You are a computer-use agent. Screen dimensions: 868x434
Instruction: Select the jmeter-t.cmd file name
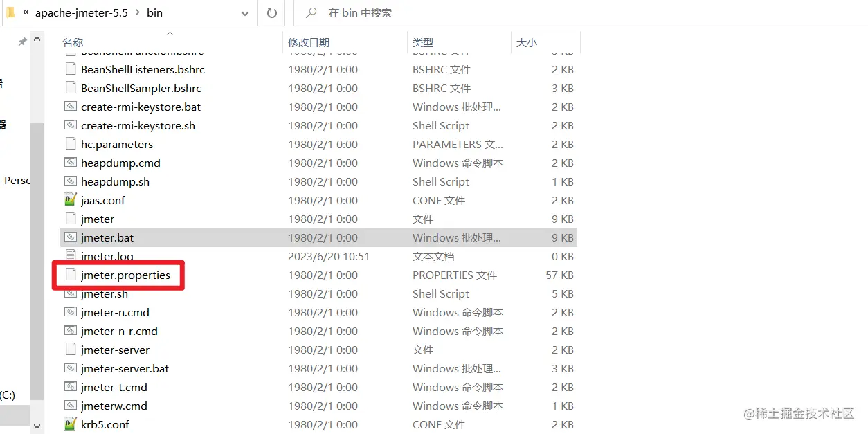[114, 387]
